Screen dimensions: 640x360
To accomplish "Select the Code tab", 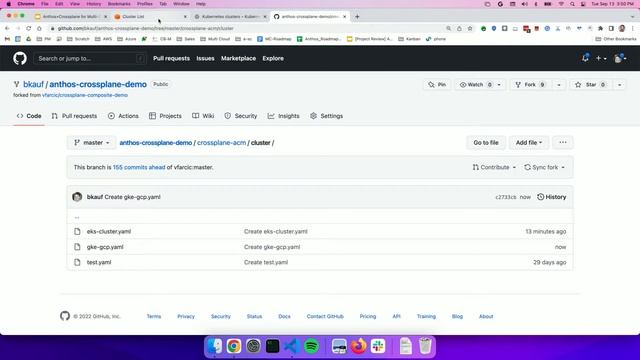I will 29,116.
